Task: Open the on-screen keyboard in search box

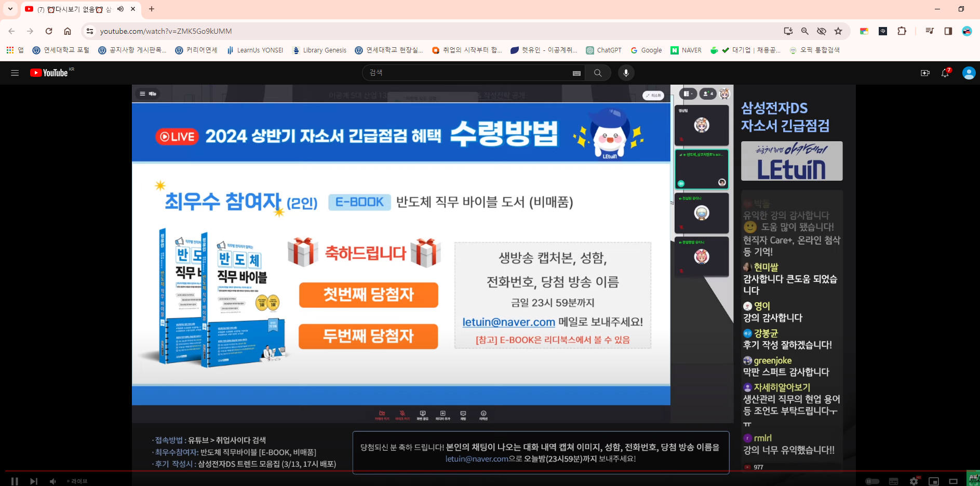Action: [576, 73]
